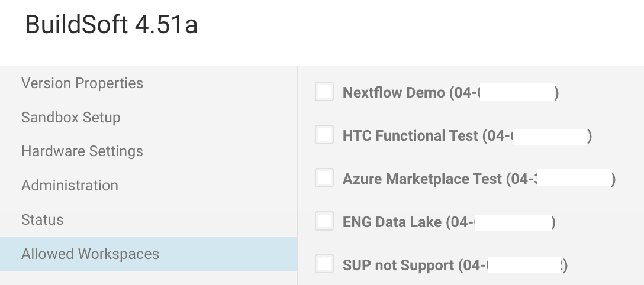Toggle the ENG Data Lake checkbox

point(324,221)
